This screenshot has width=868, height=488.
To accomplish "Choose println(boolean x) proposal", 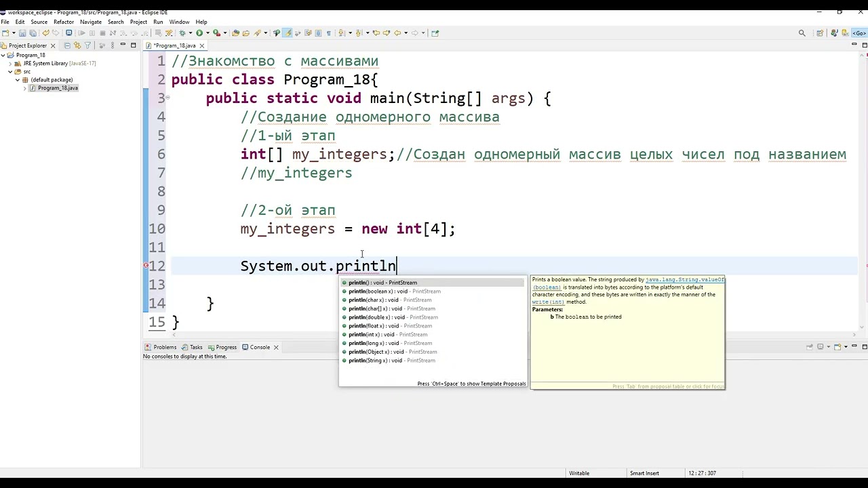I will pyautogui.click(x=432, y=291).
